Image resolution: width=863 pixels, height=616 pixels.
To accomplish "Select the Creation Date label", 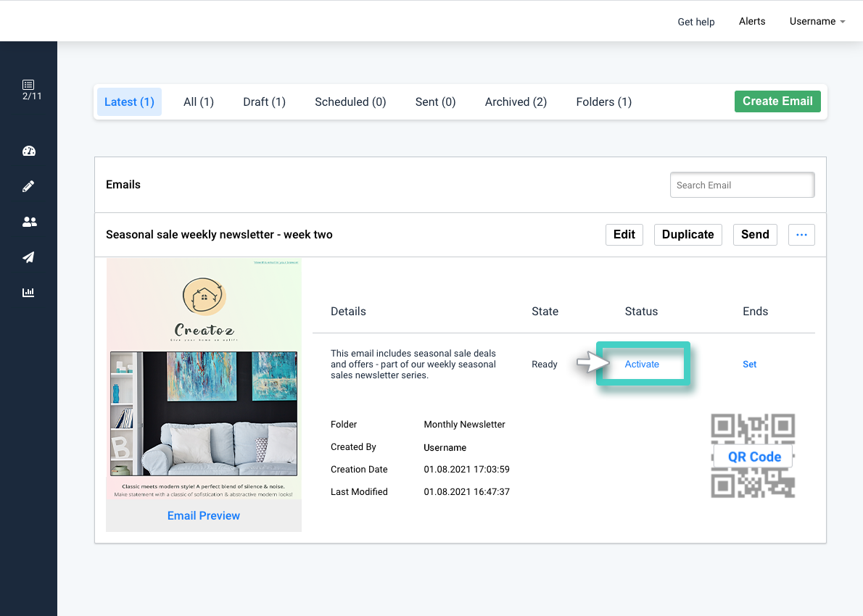I will click(x=359, y=470).
